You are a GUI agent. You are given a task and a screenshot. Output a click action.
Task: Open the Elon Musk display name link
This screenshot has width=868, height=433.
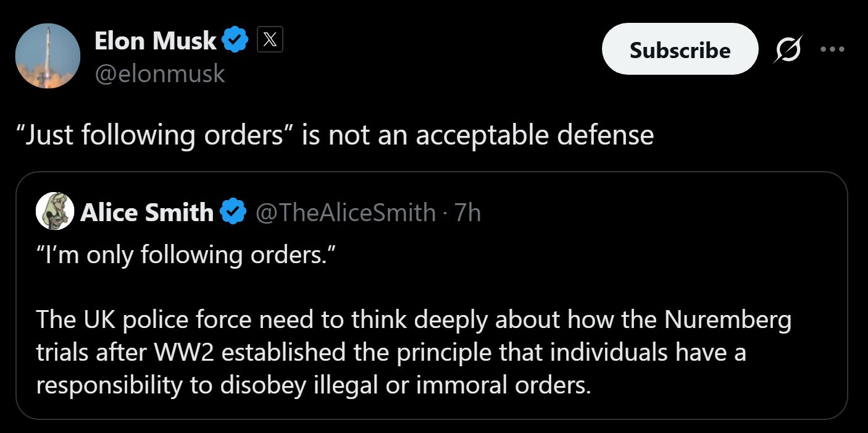click(x=155, y=41)
